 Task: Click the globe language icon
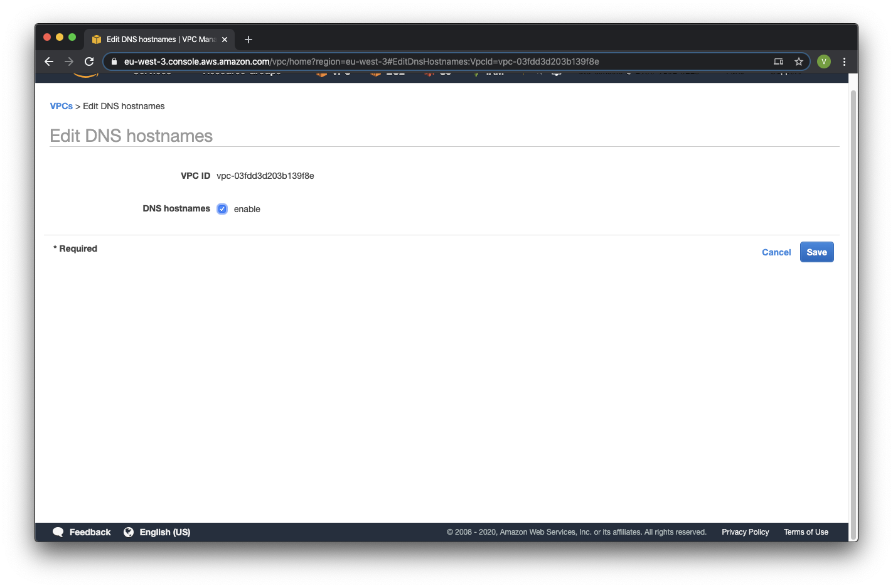129,532
